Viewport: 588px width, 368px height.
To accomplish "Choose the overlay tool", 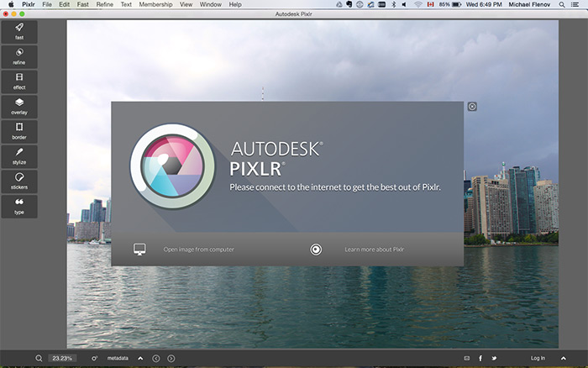I will tap(19, 106).
